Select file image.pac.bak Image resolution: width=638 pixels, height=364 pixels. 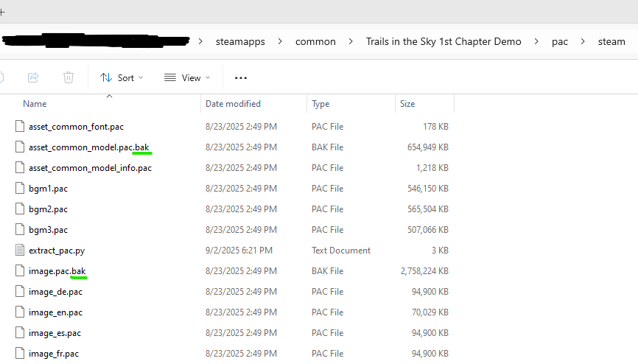pos(57,271)
